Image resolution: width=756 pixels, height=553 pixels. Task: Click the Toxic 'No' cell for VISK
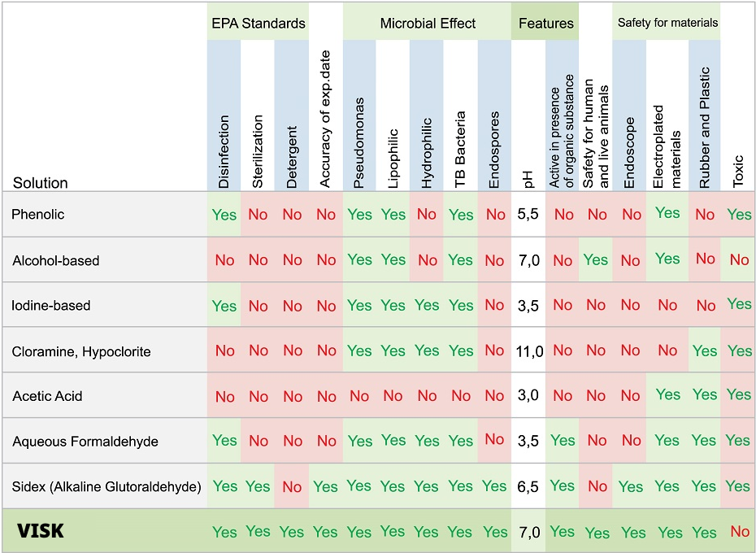coord(740,532)
